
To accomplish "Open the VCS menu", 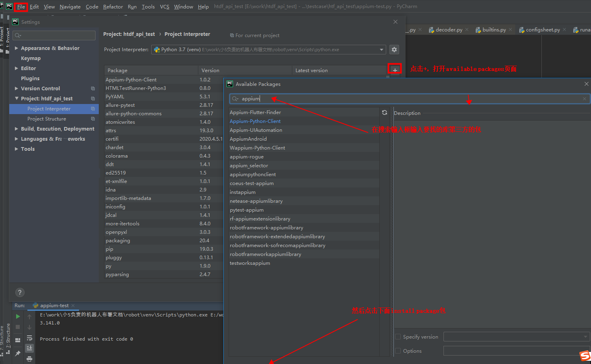I will click(x=164, y=7).
